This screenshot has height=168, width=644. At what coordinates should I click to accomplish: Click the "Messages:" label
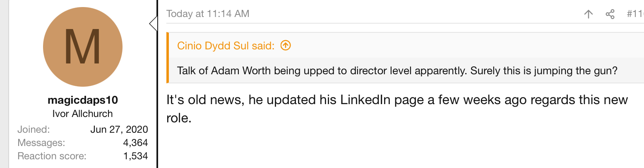[41, 143]
